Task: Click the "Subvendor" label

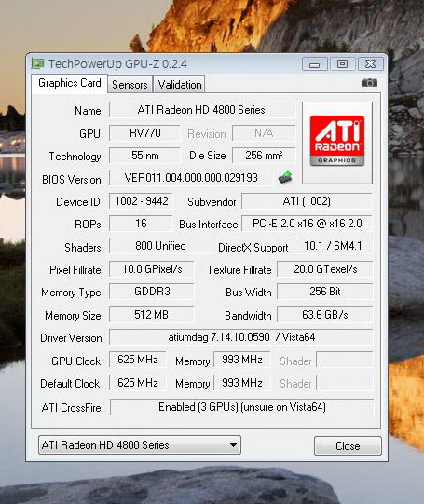Action: click(212, 202)
